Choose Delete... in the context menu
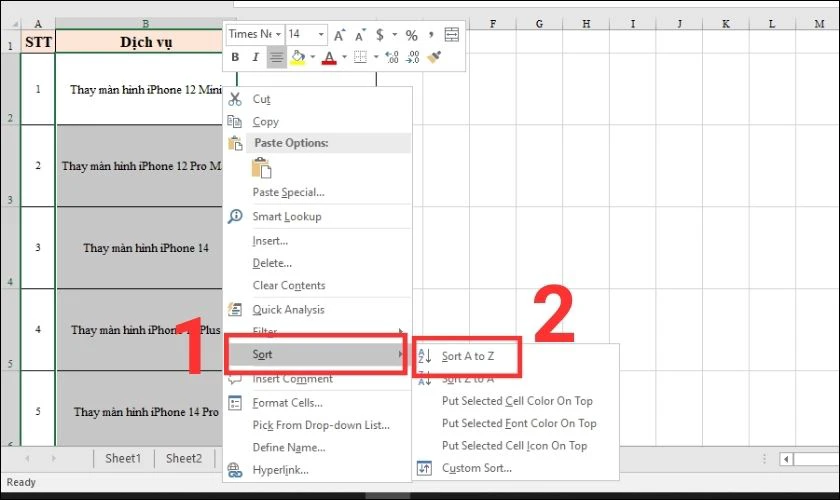Image resolution: width=840 pixels, height=500 pixels. [x=318, y=263]
